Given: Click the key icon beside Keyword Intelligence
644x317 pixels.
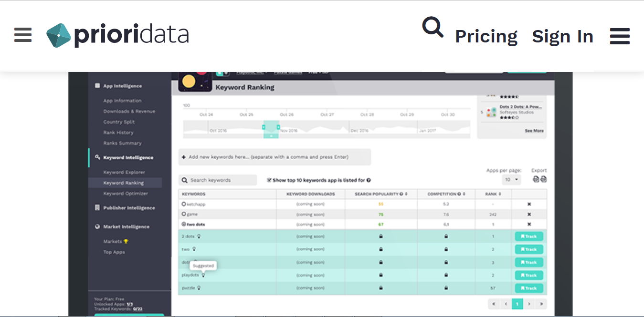Looking at the screenshot, I should click(96, 157).
